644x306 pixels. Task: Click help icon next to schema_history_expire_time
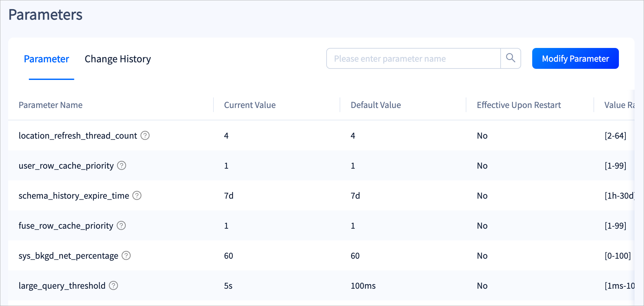click(137, 195)
